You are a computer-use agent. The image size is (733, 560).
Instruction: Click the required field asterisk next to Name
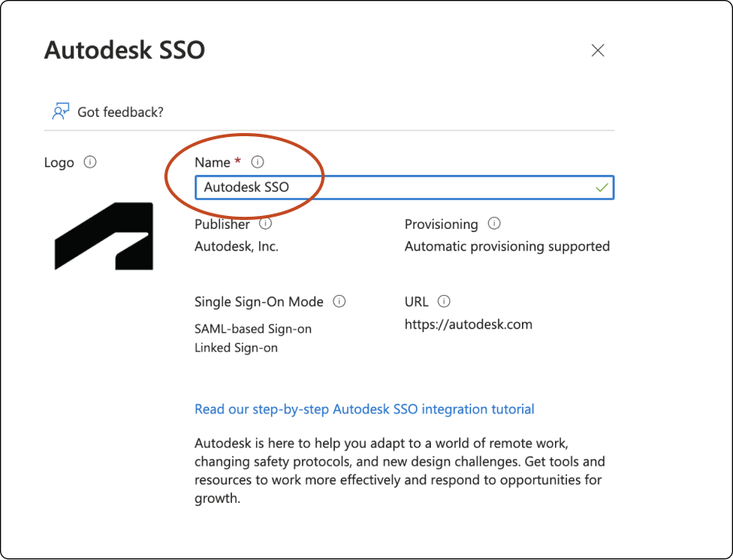[238, 160]
